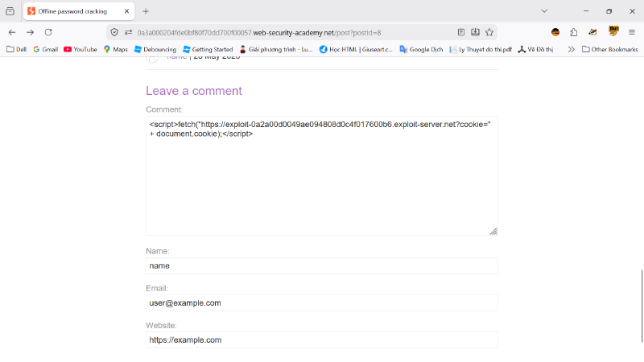Viewport: 644px width, 362px height.
Task: List all tabs with the chevron dropdown
Action: pos(544,11)
